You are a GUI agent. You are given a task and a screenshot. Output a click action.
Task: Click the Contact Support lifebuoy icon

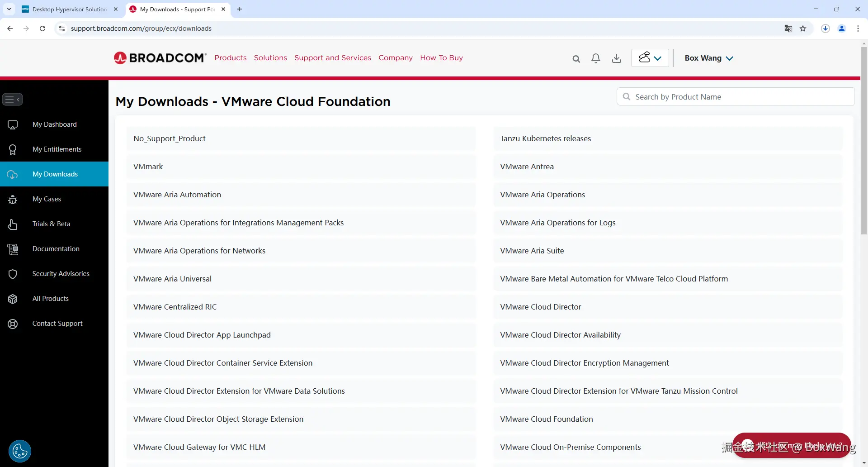(13, 324)
